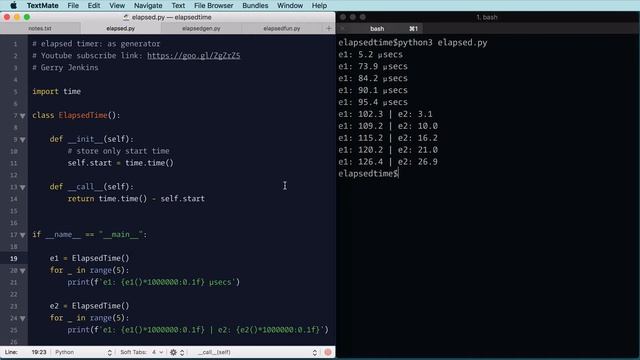Click the terminal command prompt line
640x360 pixels.
[368, 173]
